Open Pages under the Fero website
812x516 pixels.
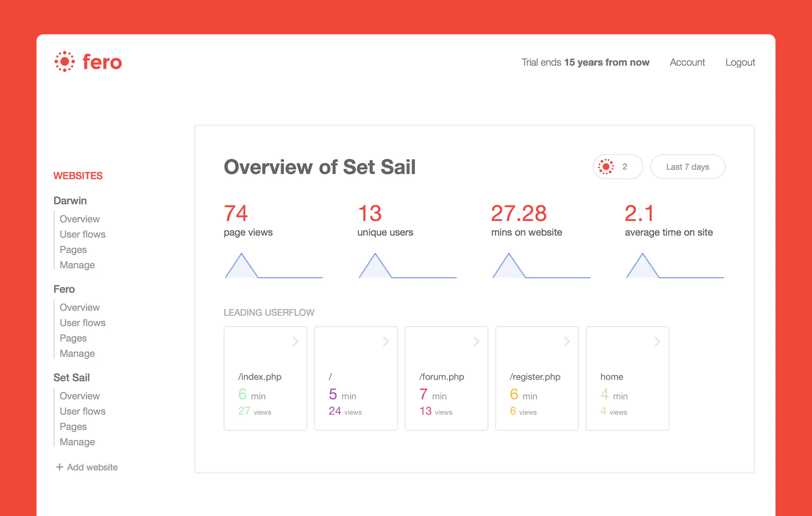[73, 338]
